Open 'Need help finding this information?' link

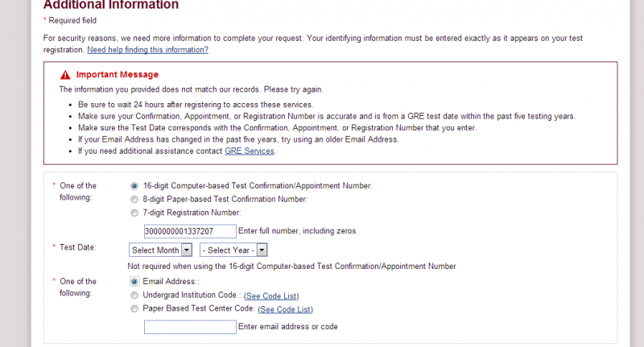pos(147,50)
